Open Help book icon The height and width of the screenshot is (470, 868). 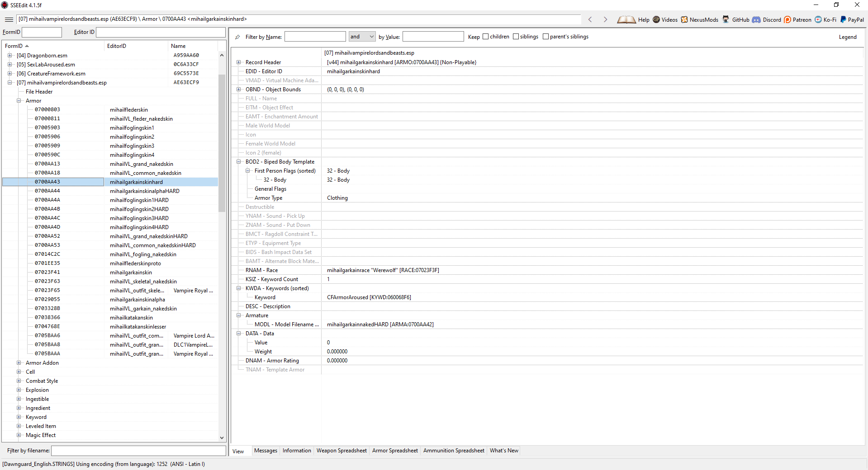point(626,19)
